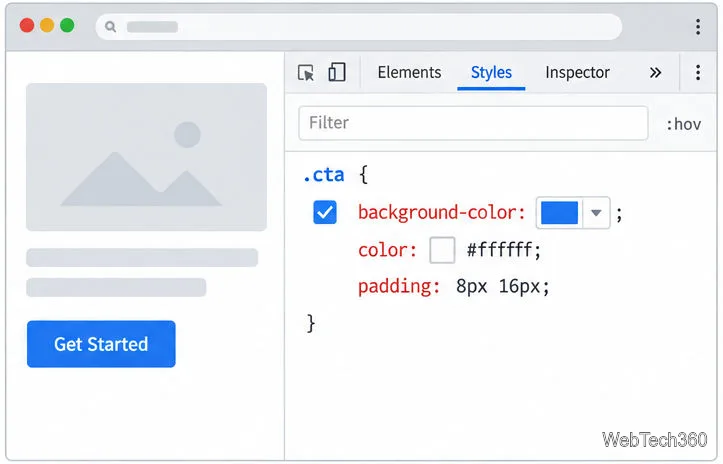Click the background-color property name
This screenshot has height=464, width=723.
[x=442, y=213]
